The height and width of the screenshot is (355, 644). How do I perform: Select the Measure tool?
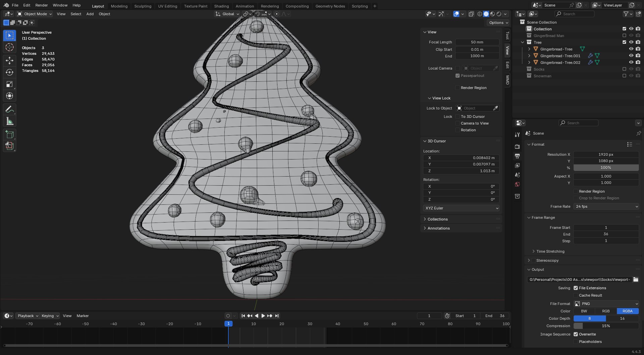click(x=9, y=121)
